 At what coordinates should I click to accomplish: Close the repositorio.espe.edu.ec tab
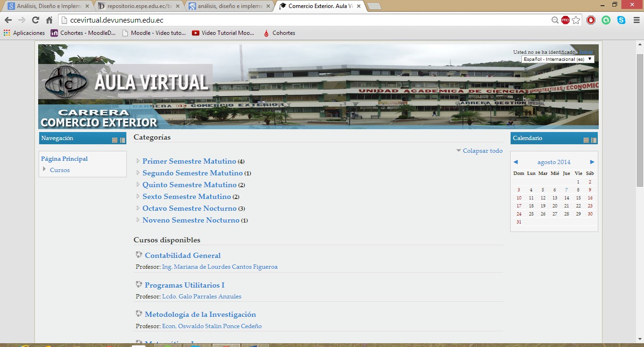(177, 6)
